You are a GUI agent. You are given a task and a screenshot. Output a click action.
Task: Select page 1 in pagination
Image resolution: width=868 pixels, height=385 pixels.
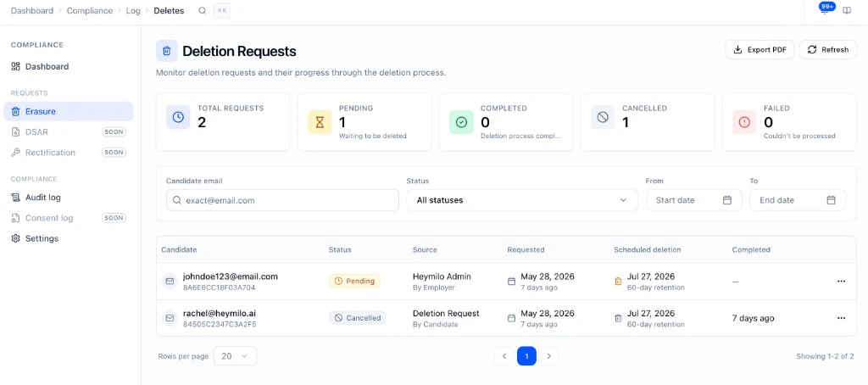coord(526,356)
